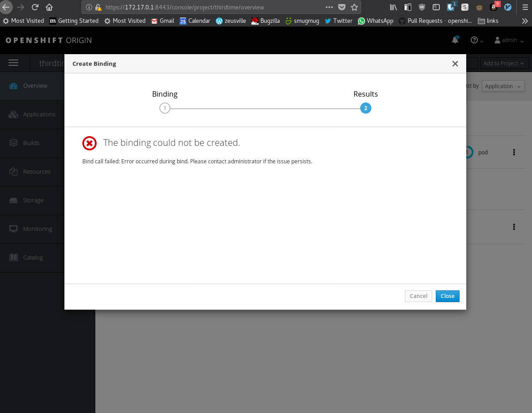Click the insecure connection lock warning icon
Screen dimensions: 532x413
[98, 7]
